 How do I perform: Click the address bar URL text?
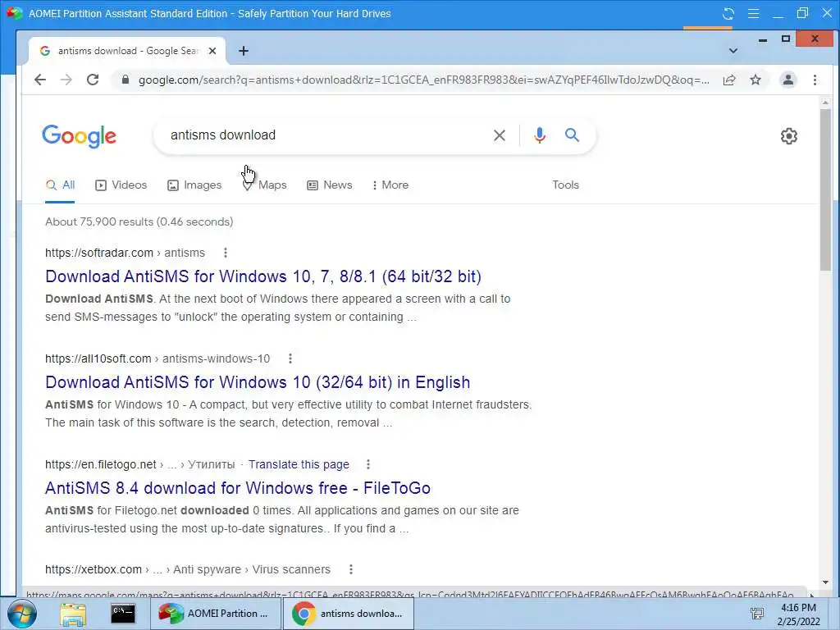423,80
